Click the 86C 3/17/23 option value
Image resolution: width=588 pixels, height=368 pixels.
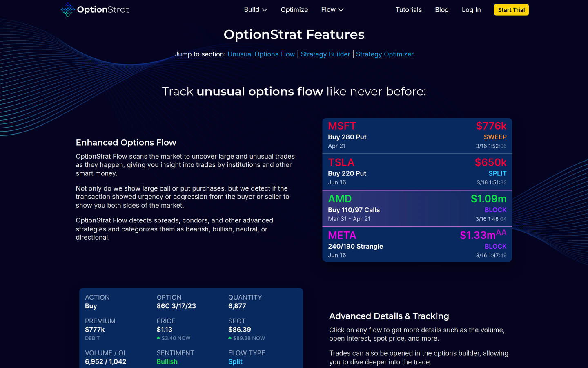coord(176,306)
